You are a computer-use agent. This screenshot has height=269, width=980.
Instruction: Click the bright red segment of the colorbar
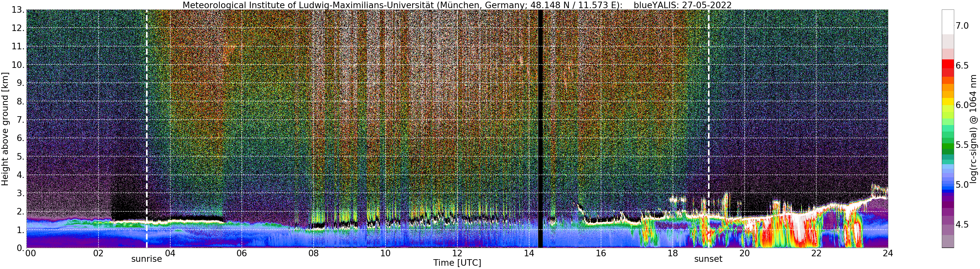coord(948,64)
